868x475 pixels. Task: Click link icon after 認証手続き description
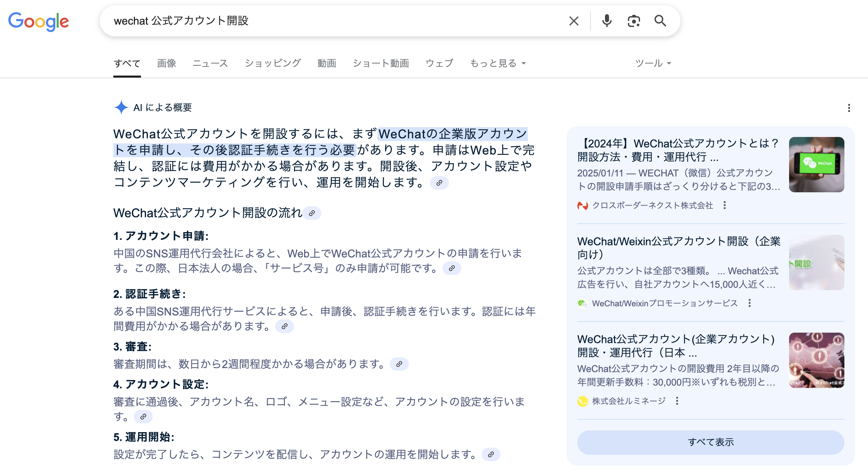coord(284,326)
